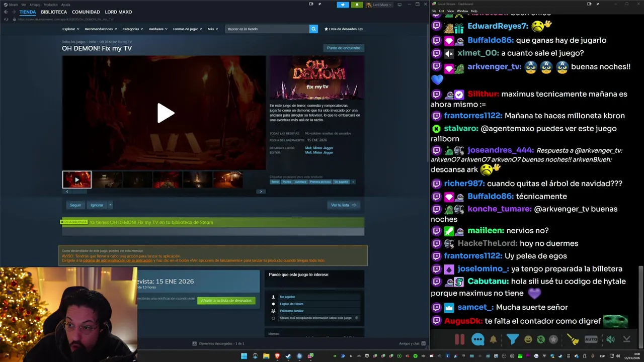Click the notification bell in Social Stream toolbar
This screenshot has width=644, height=362.
tap(493, 339)
